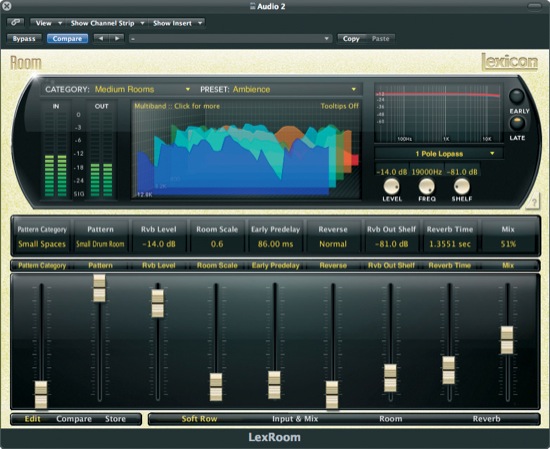The image size is (550, 449).
Task: Click the Store button
Action: (115, 419)
